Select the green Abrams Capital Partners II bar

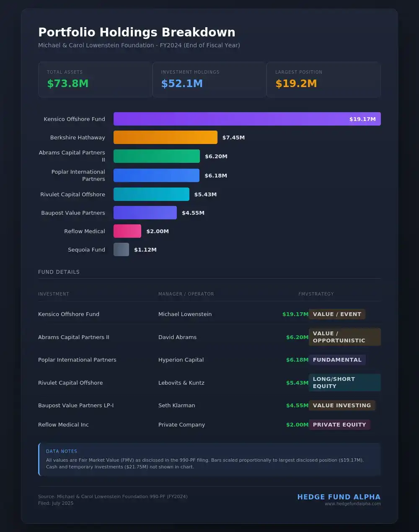point(156,156)
